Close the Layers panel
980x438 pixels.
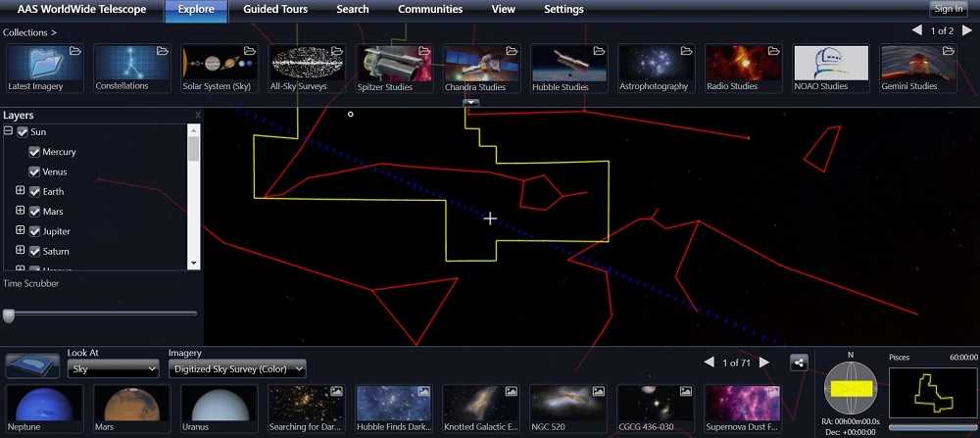[x=197, y=116]
